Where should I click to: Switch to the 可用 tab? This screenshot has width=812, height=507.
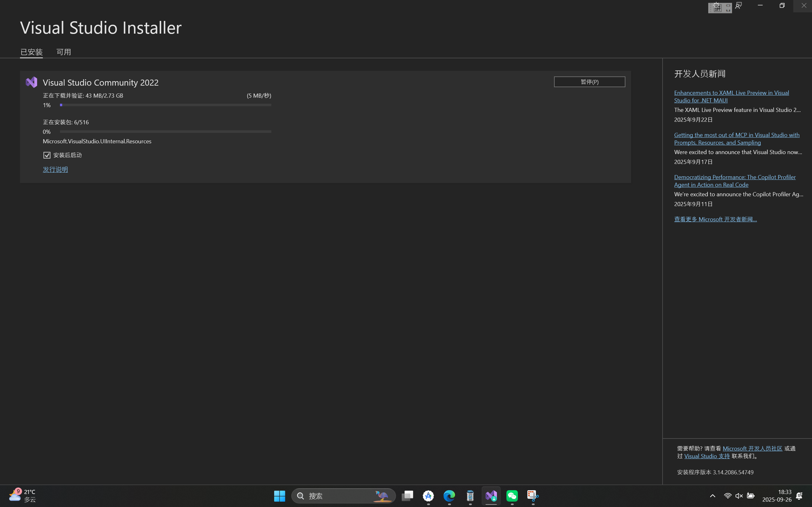[x=64, y=52]
